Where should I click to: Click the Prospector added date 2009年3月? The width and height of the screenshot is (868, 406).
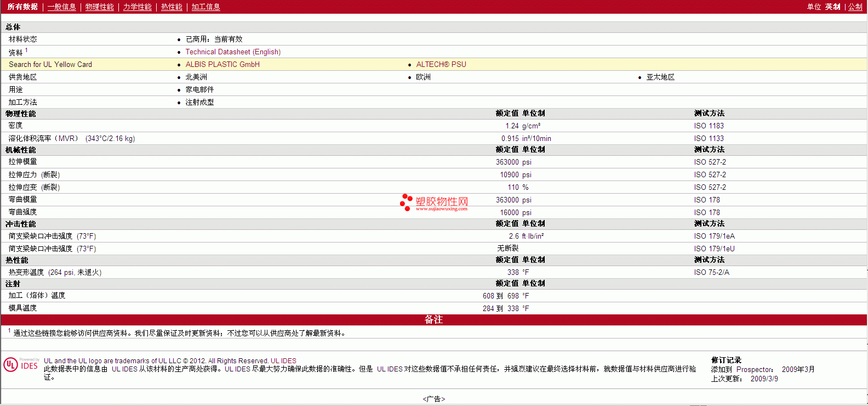coord(798,369)
